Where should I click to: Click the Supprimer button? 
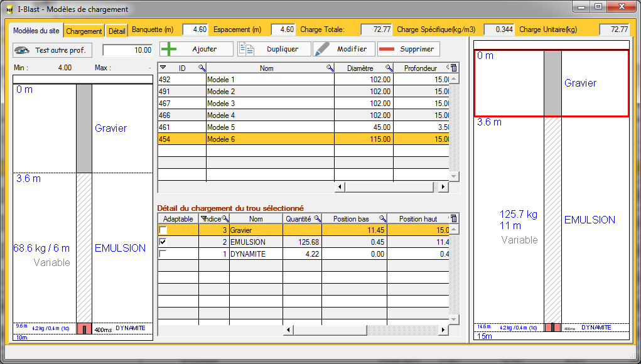(408, 49)
